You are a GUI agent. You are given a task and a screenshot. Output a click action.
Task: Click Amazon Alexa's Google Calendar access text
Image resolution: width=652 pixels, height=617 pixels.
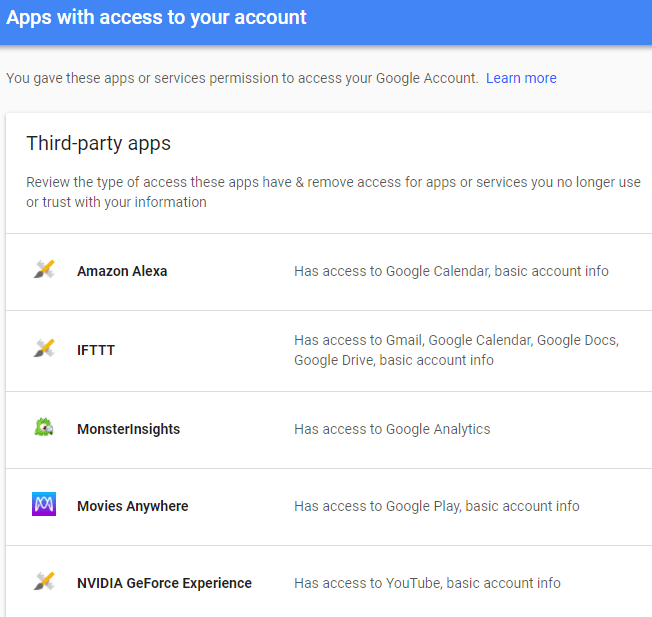tap(451, 271)
